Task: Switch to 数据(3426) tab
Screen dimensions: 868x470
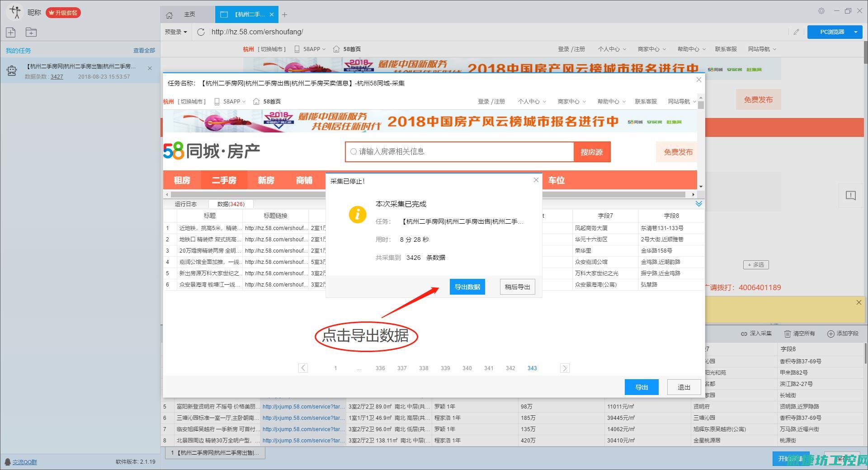Action: click(231, 204)
